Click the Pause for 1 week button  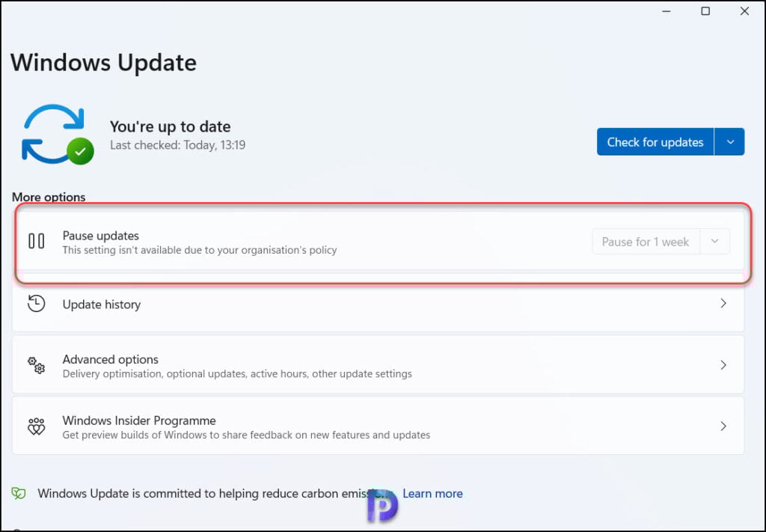[646, 242]
